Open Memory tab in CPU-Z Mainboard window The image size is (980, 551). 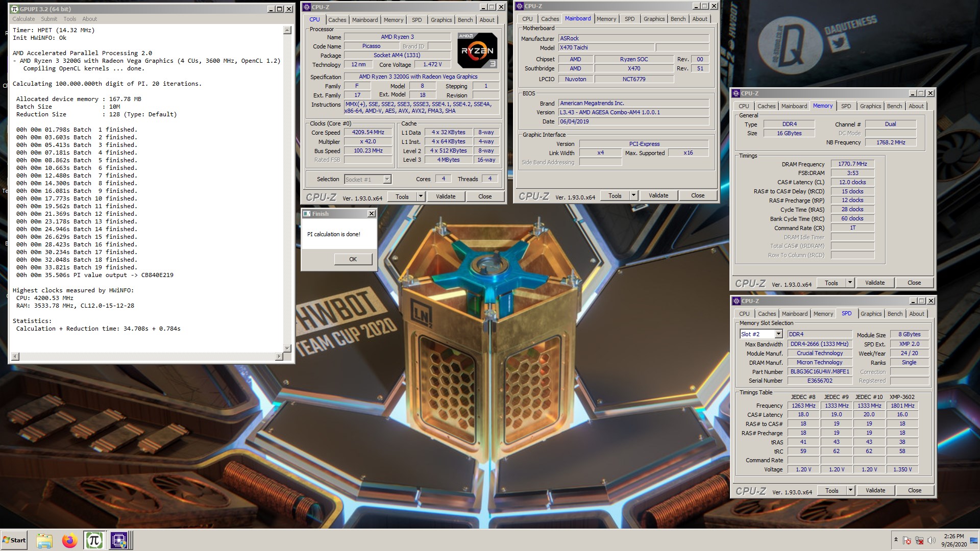click(x=606, y=19)
